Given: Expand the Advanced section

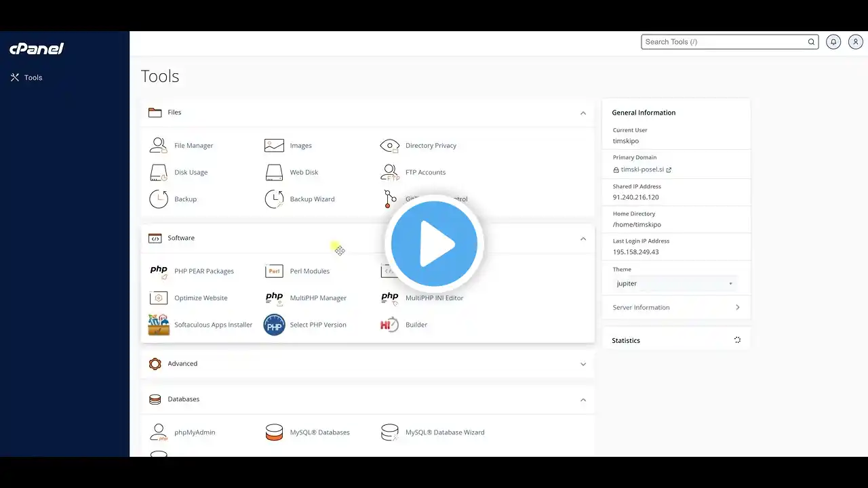Looking at the screenshot, I should (583, 364).
